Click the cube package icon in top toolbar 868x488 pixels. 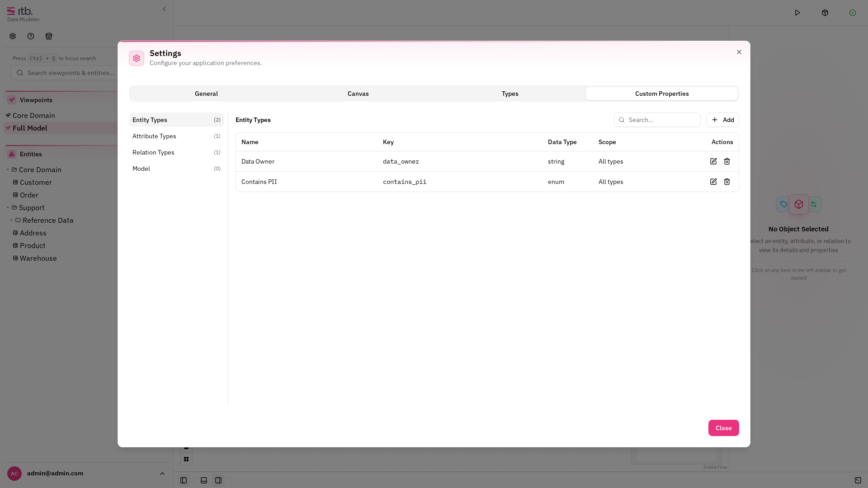[825, 13]
